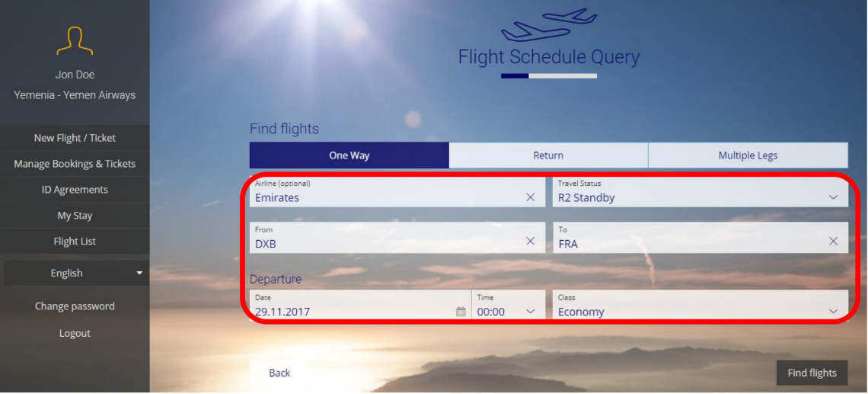Click the user profile avatar icon
This screenshot has height=394, width=868.
(75, 40)
